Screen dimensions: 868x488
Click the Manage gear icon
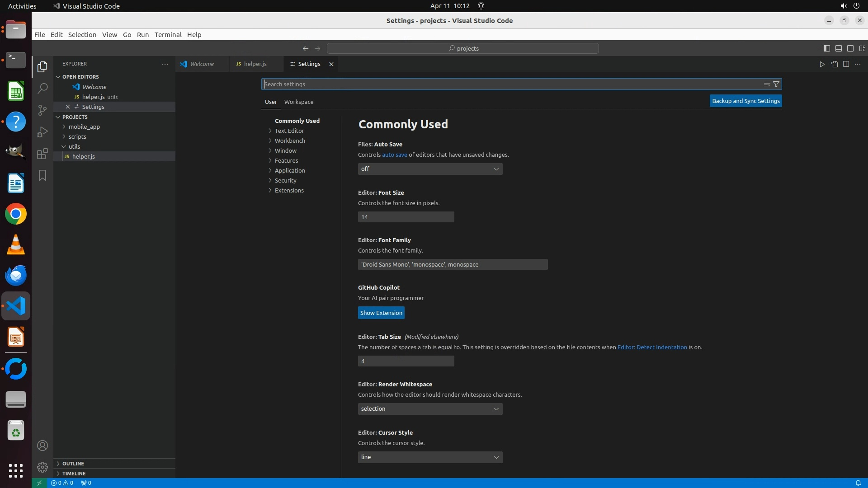tap(42, 467)
